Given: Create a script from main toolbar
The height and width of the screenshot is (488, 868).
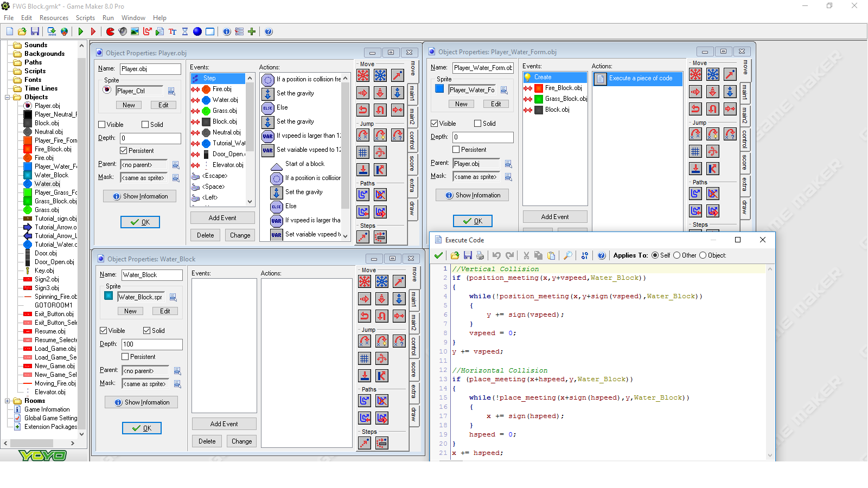Looking at the screenshot, I should tap(159, 31).
